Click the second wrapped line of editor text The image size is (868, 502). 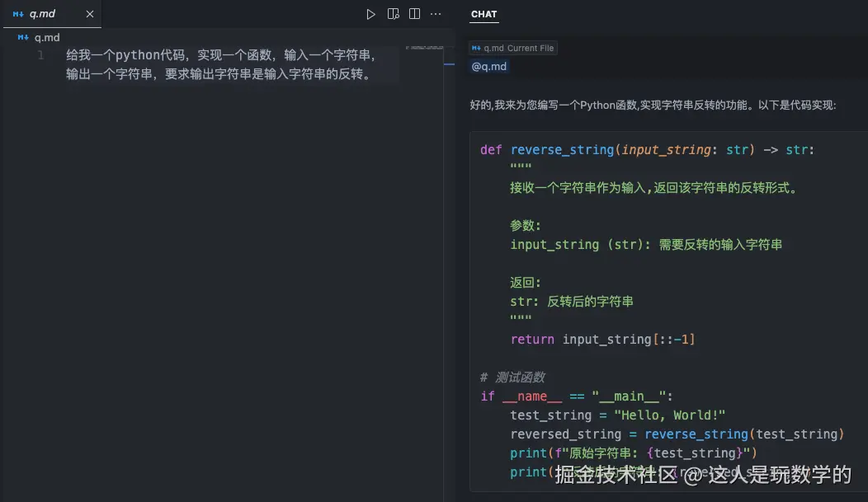(219, 73)
